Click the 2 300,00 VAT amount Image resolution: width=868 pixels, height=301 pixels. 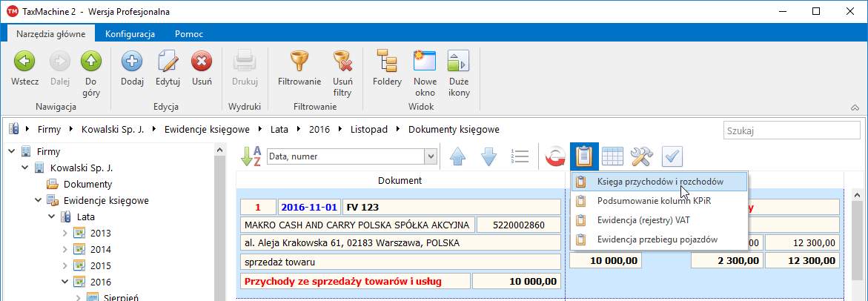(x=726, y=260)
